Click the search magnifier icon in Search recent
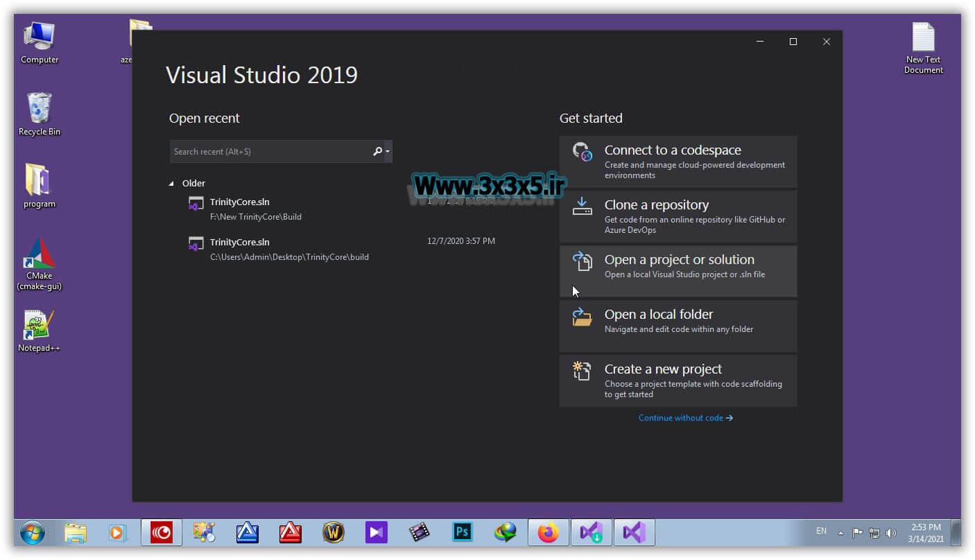The height and width of the screenshot is (560, 975). pyautogui.click(x=377, y=151)
